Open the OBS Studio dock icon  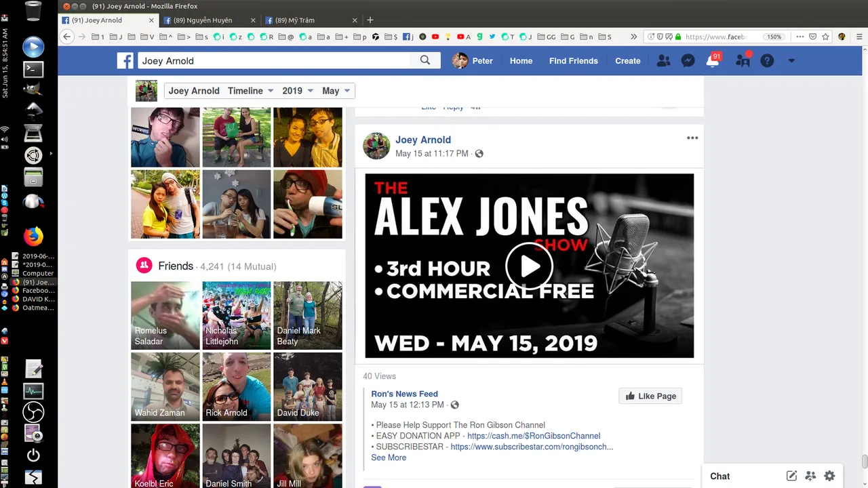[x=33, y=412]
